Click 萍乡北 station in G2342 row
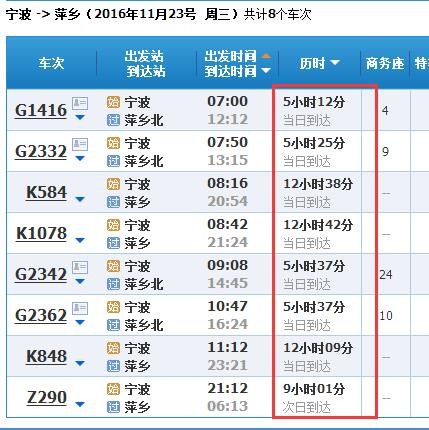 click(144, 284)
